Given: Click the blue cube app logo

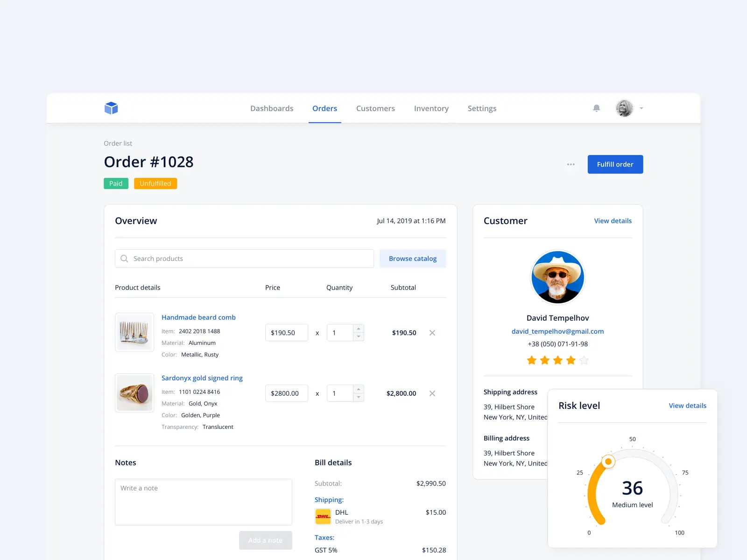Looking at the screenshot, I should pos(111,108).
